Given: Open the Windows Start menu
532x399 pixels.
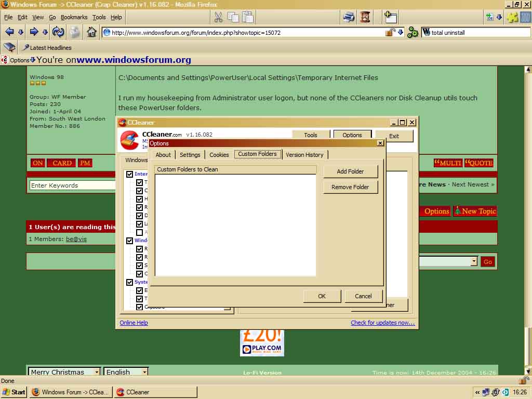Looking at the screenshot, I should click(14, 392).
